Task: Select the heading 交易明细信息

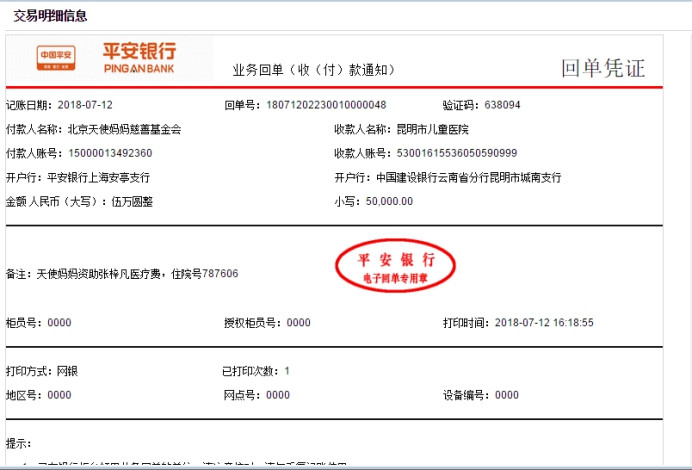Action: pyautogui.click(x=50, y=16)
